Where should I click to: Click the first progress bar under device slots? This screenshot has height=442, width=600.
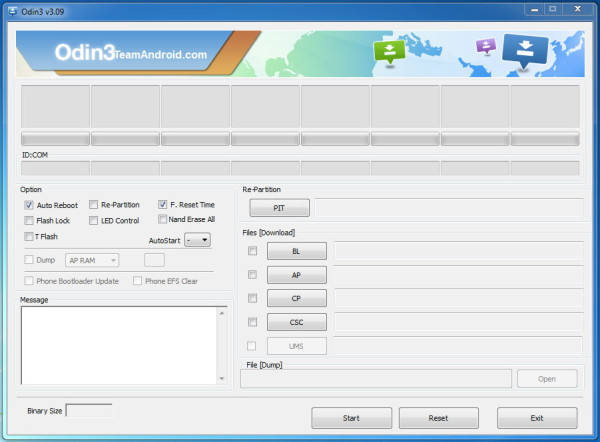click(x=55, y=139)
